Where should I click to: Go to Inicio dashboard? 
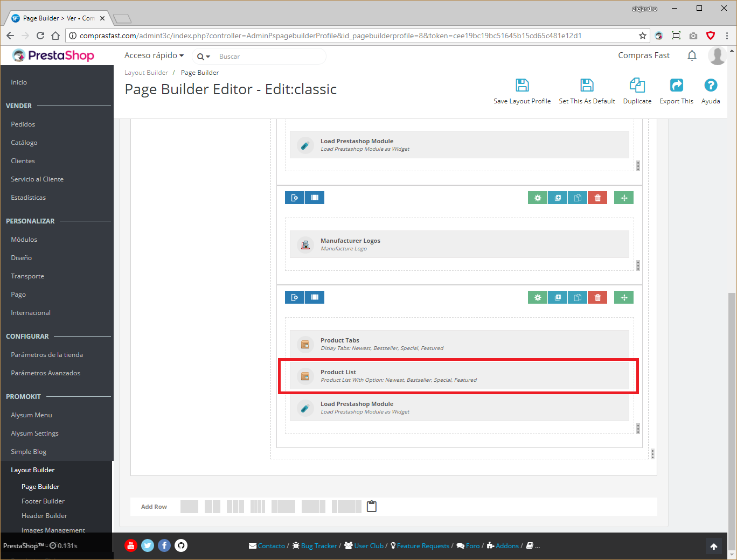tap(19, 82)
